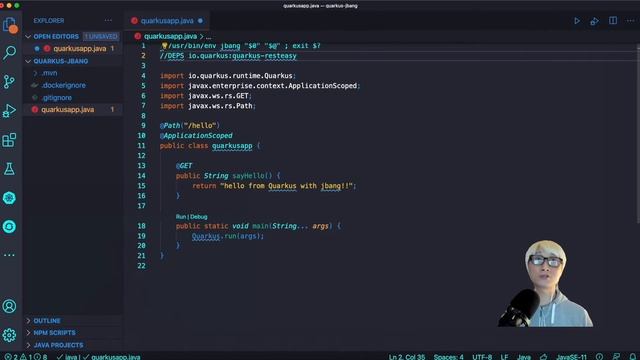Open Explorer views and more actions menu
The width and height of the screenshot is (640, 360).
coord(108,20)
